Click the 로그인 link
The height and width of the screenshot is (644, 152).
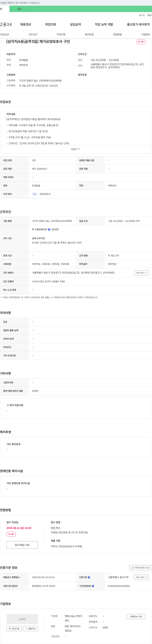pyautogui.click(x=142, y=15)
